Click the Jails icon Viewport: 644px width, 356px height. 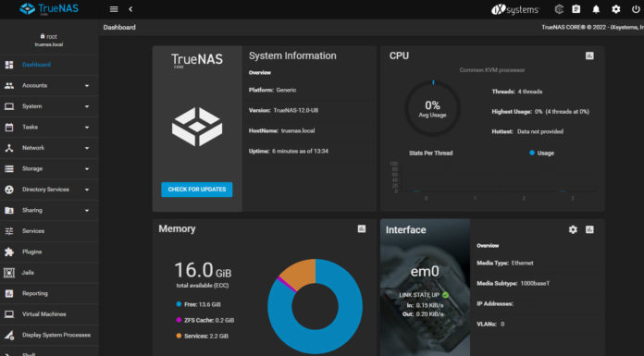pyautogui.click(x=9, y=273)
